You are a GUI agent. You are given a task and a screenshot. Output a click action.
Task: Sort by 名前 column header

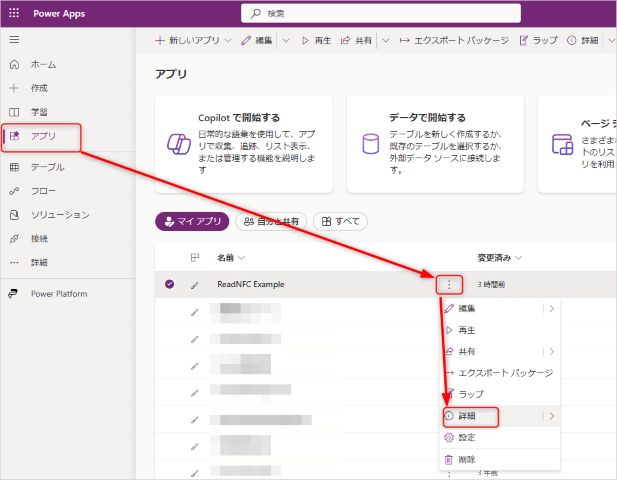pos(231,258)
